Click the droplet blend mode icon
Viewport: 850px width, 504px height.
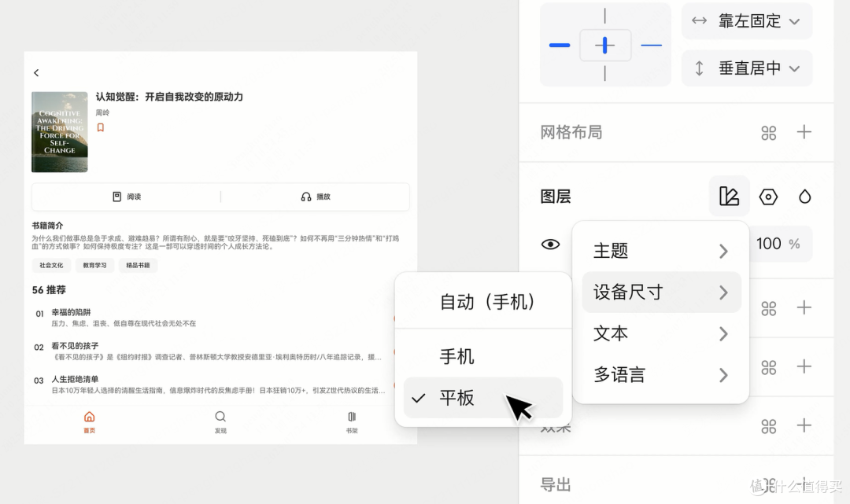805,197
